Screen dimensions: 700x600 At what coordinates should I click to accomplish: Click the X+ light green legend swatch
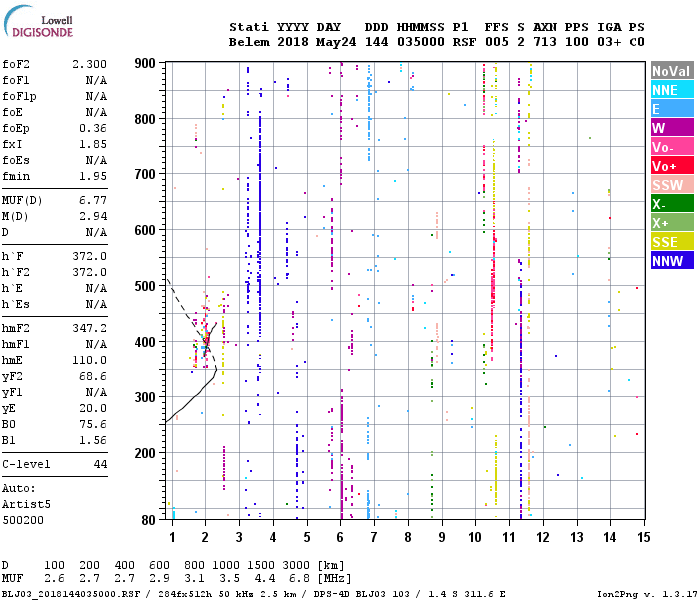pyautogui.click(x=672, y=223)
